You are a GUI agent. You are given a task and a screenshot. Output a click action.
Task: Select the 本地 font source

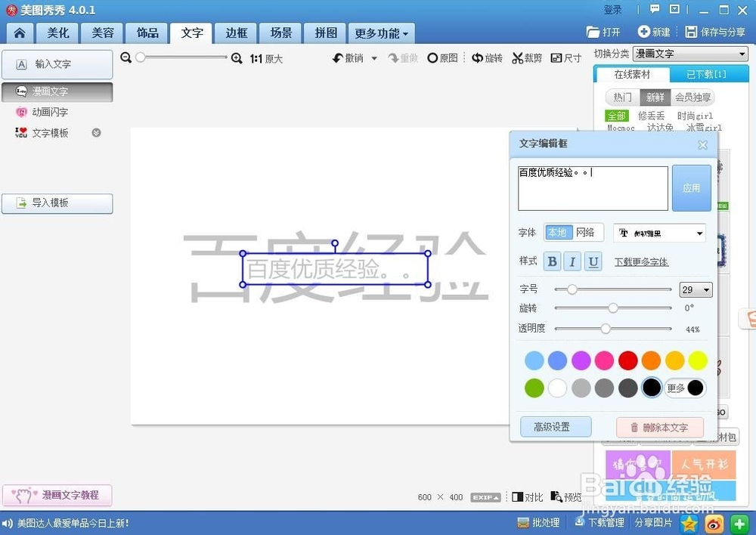pyautogui.click(x=559, y=232)
